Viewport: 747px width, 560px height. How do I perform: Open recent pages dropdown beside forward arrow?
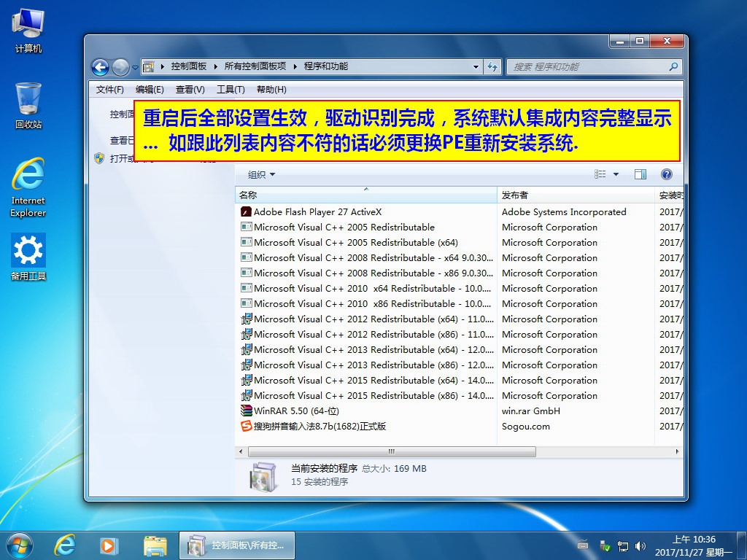135,68
